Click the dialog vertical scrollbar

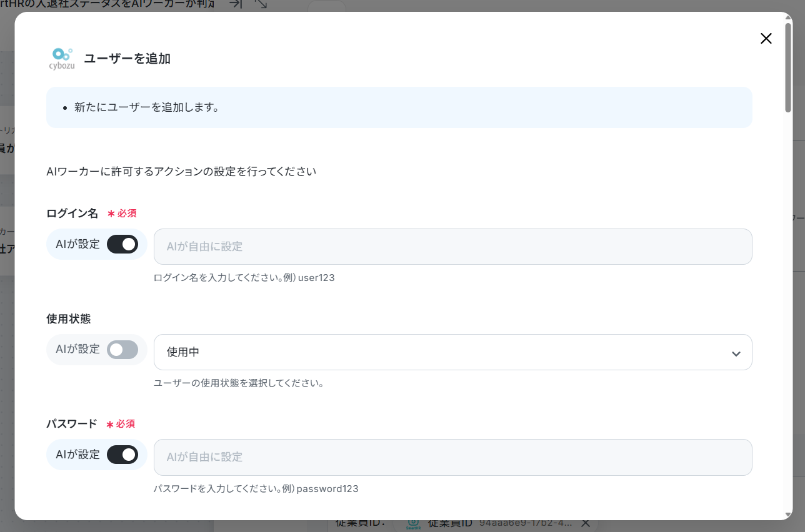click(x=788, y=69)
